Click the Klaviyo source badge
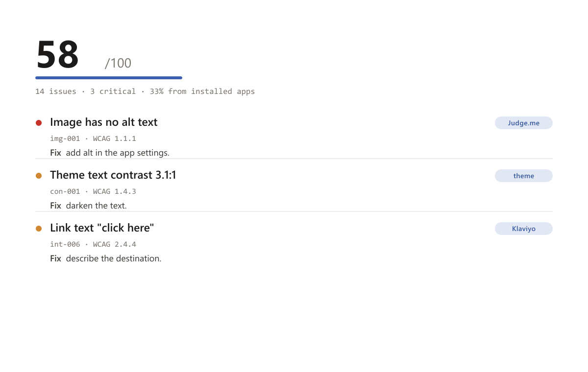 pos(524,229)
